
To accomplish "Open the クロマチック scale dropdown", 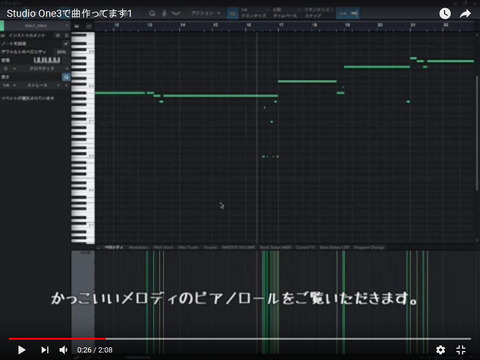I will point(44,69).
